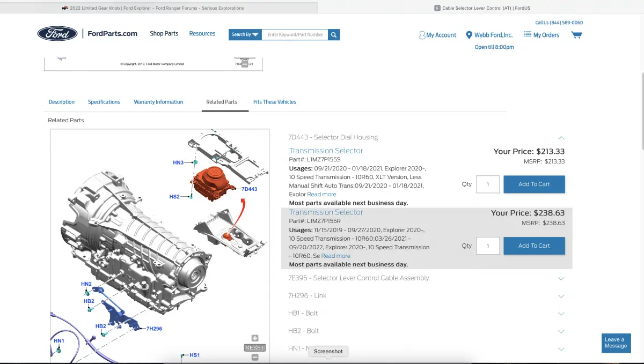Click the Call Us phone number link

coord(559,23)
